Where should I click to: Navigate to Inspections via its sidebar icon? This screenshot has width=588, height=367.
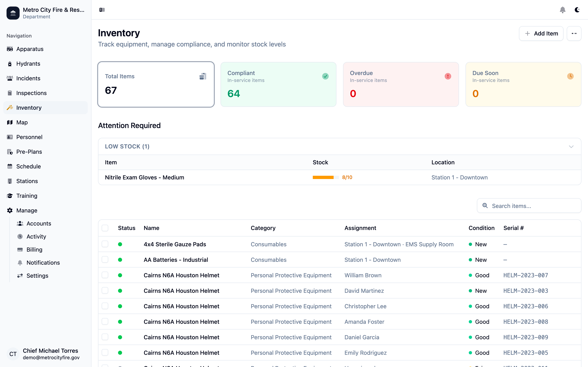point(10,93)
